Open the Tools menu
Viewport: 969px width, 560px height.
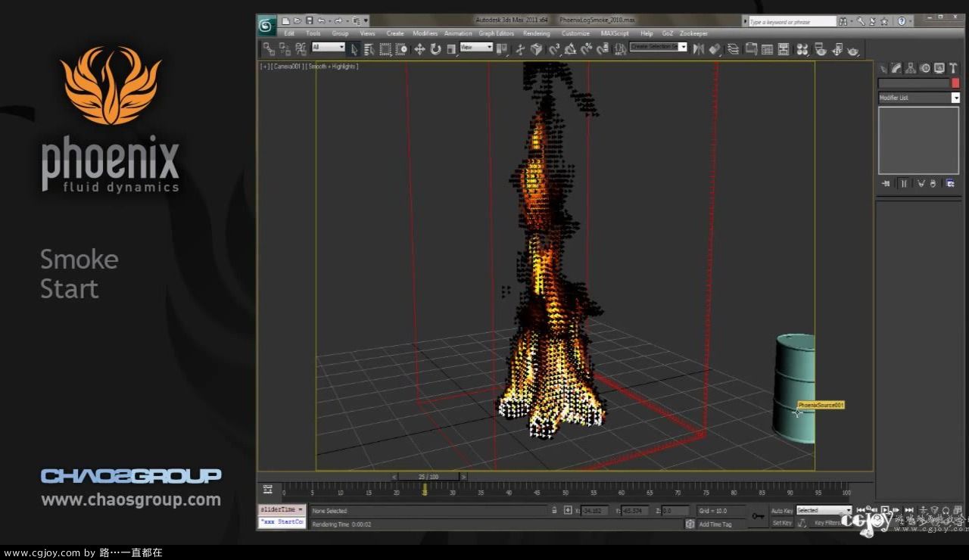[313, 33]
